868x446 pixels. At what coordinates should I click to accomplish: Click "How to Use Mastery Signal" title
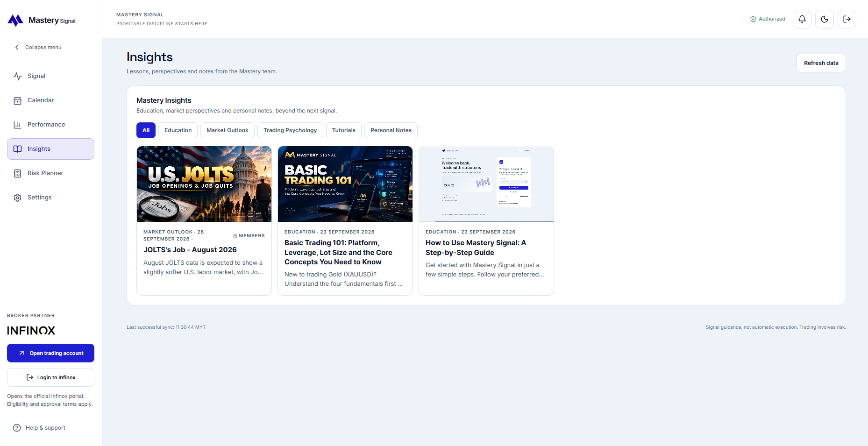pos(476,248)
